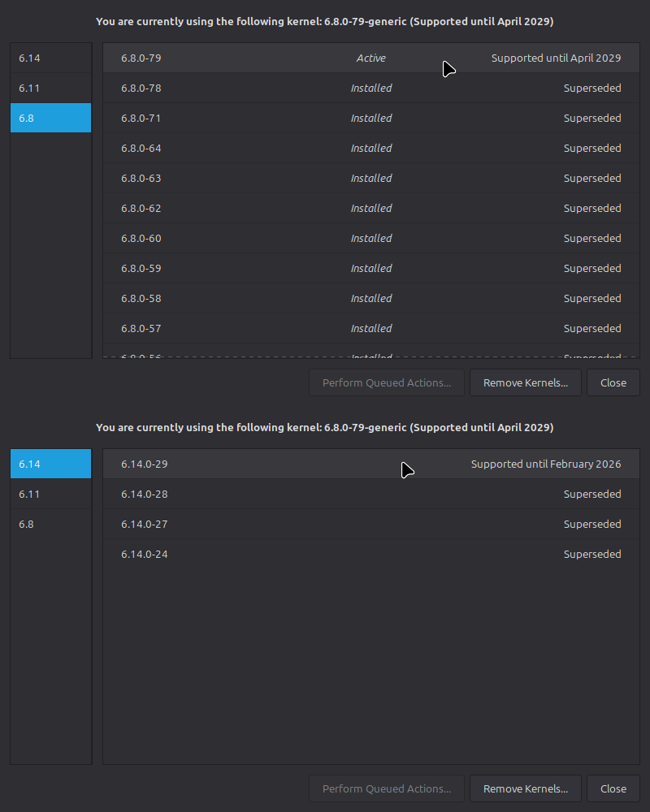650x812 pixels.
Task: Select the 6.8.0-58 kernel row
Action: coord(371,298)
